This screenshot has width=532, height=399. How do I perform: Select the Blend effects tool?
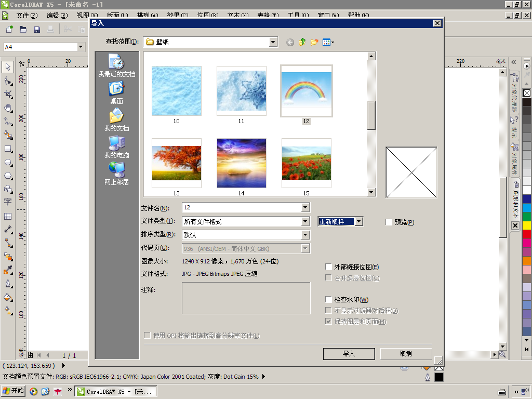[8, 257]
